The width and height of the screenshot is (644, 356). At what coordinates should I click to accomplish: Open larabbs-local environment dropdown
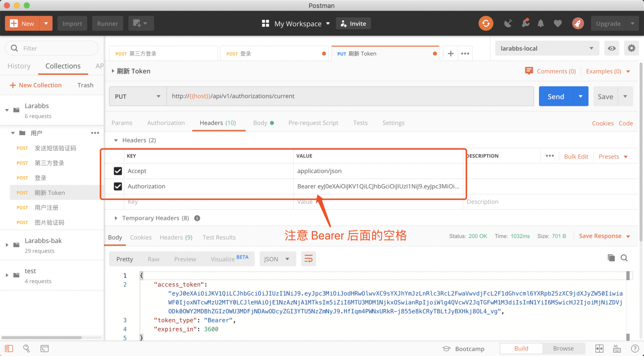(547, 48)
